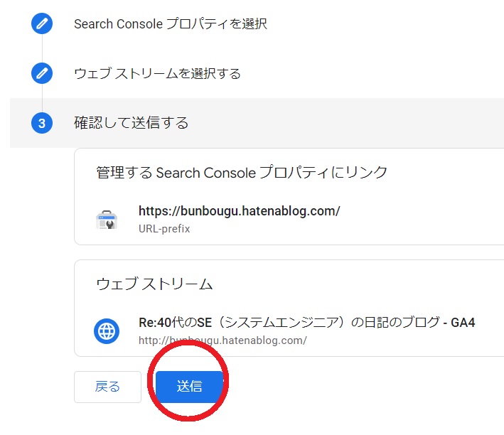
Task: Select the 確認して送信する step header
Action: coord(257,123)
